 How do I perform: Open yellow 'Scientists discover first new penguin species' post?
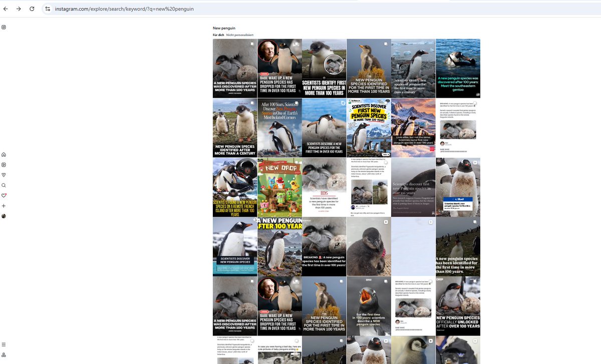pos(369,128)
